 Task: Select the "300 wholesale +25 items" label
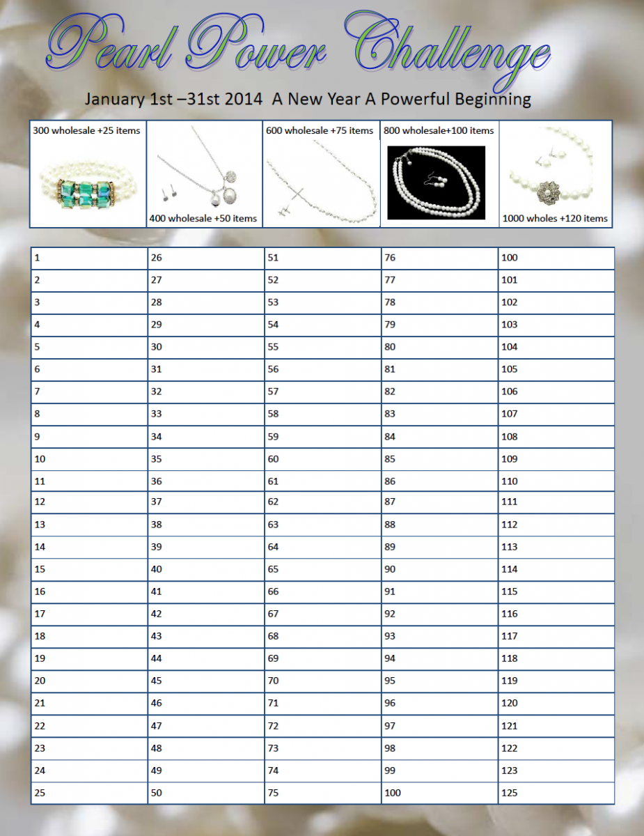[86, 130]
